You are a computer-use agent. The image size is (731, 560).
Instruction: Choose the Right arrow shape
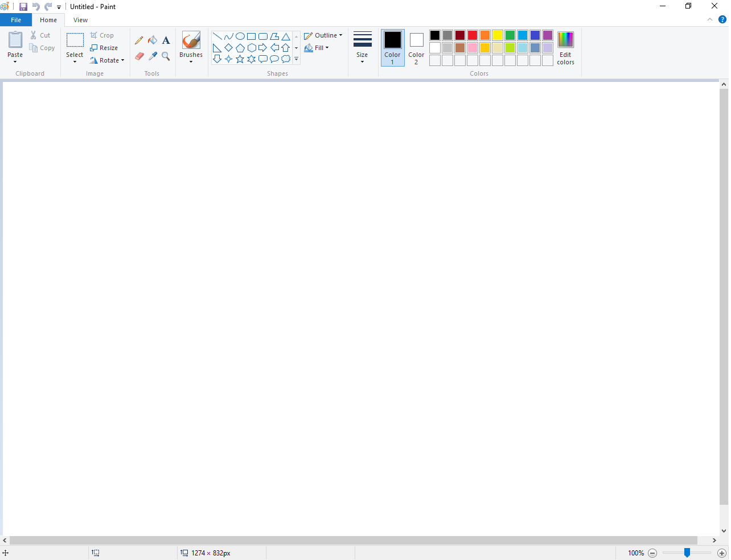(x=263, y=48)
